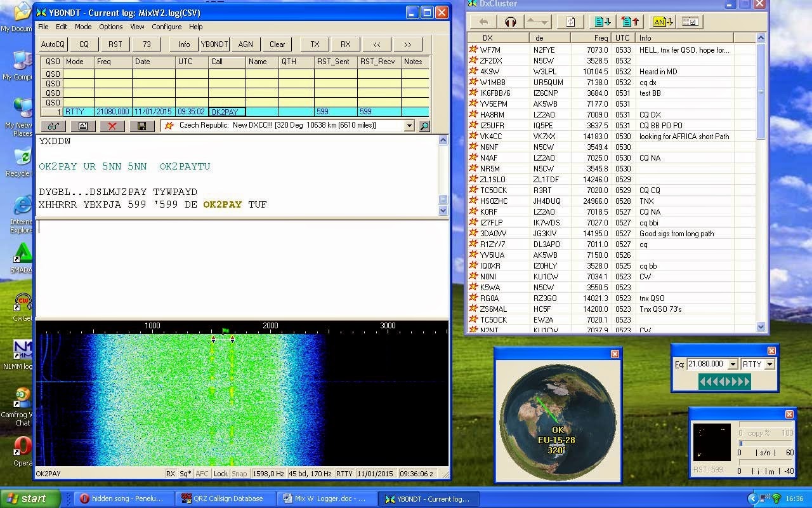Click the AutoCQ macro button

coord(53,44)
